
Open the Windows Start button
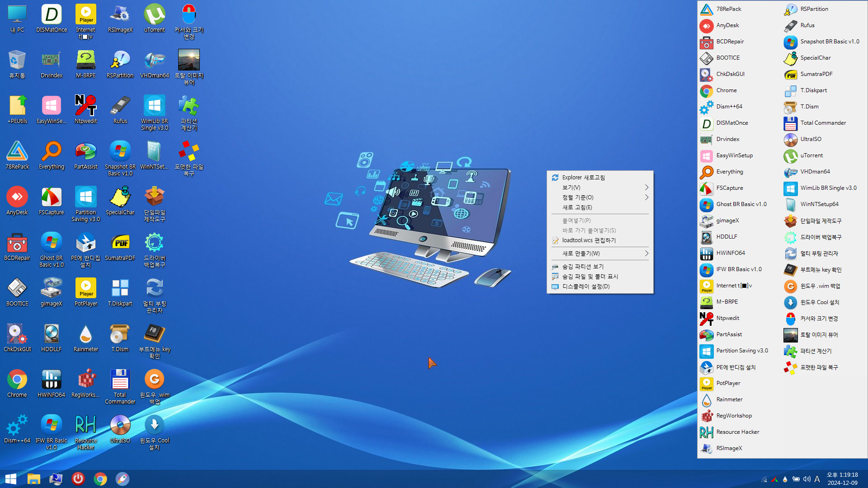pyautogui.click(x=11, y=479)
